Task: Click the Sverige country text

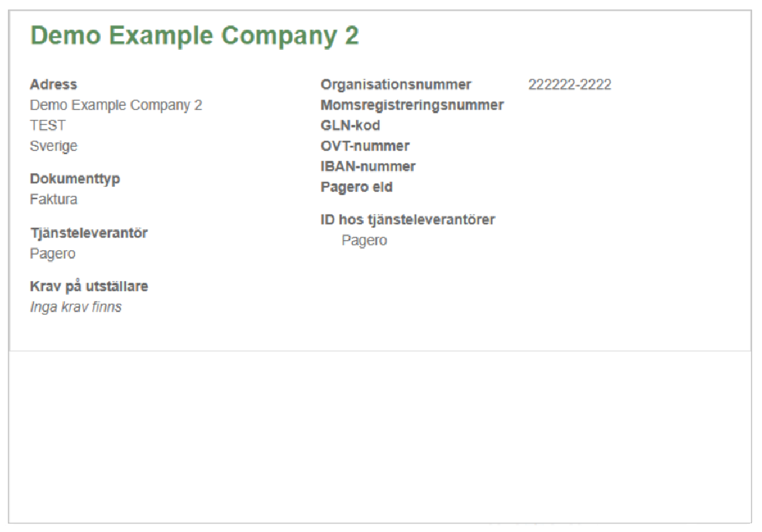Action: coord(53,146)
